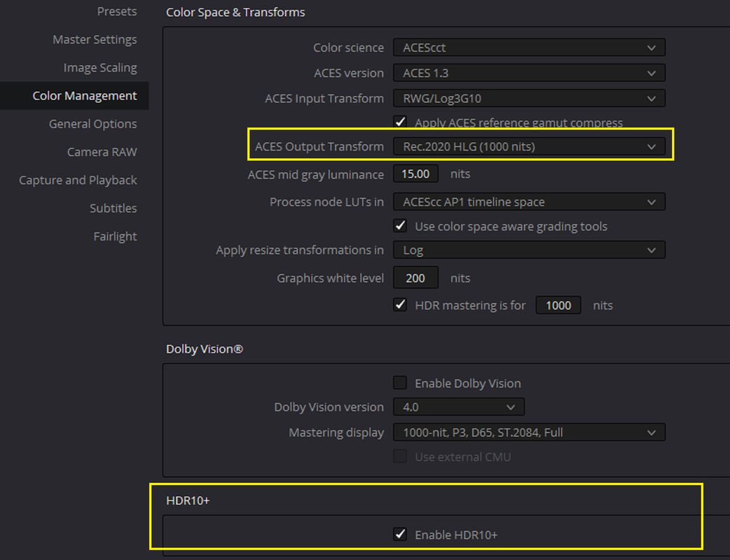Screen dimensions: 730x560
Task: Open ACES Input Transform dropdown
Action: point(529,99)
